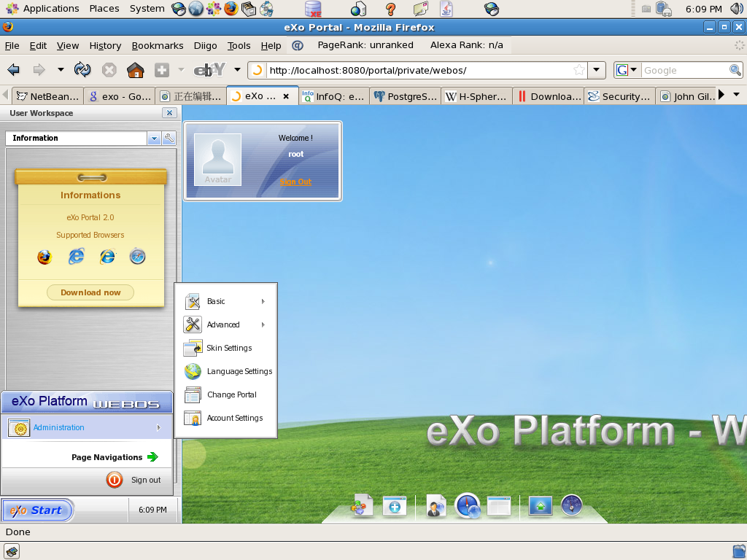Click the URL address field
Screen dimensions: 747x560
416,70
